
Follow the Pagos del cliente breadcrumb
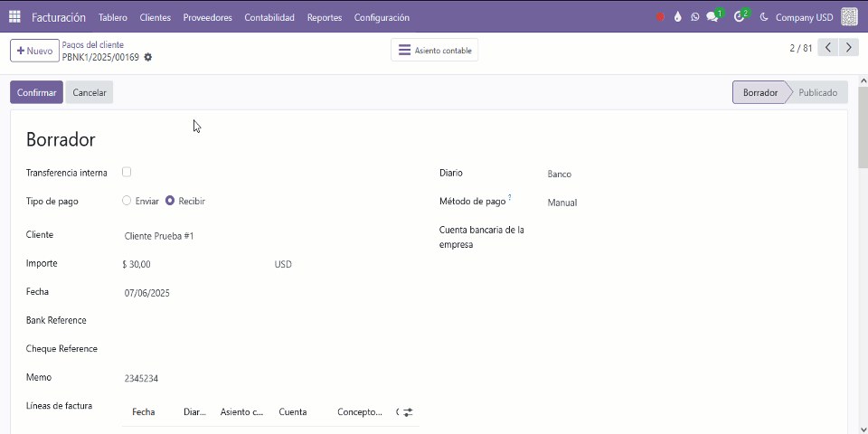93,45
